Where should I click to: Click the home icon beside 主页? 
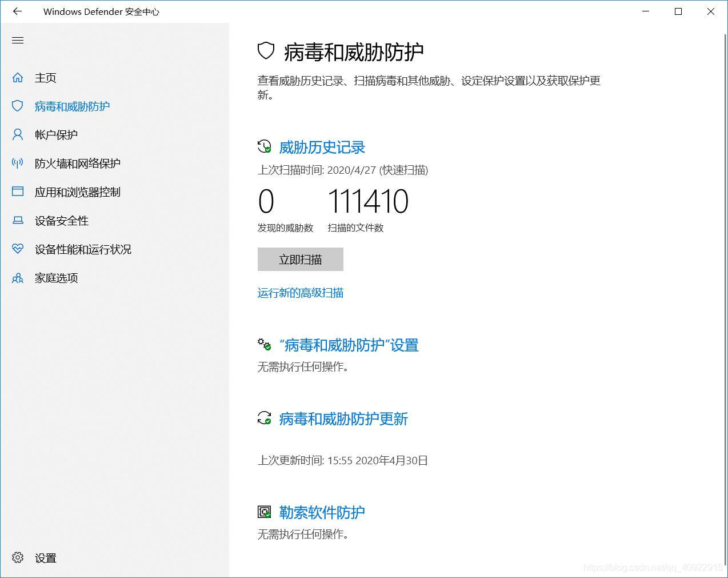[x=18, y=78]
